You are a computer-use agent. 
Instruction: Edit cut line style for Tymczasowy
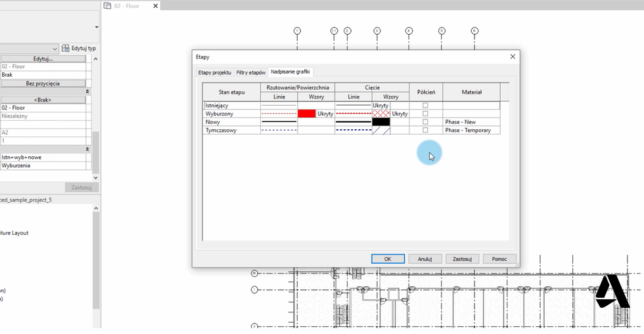pos(354,130)
